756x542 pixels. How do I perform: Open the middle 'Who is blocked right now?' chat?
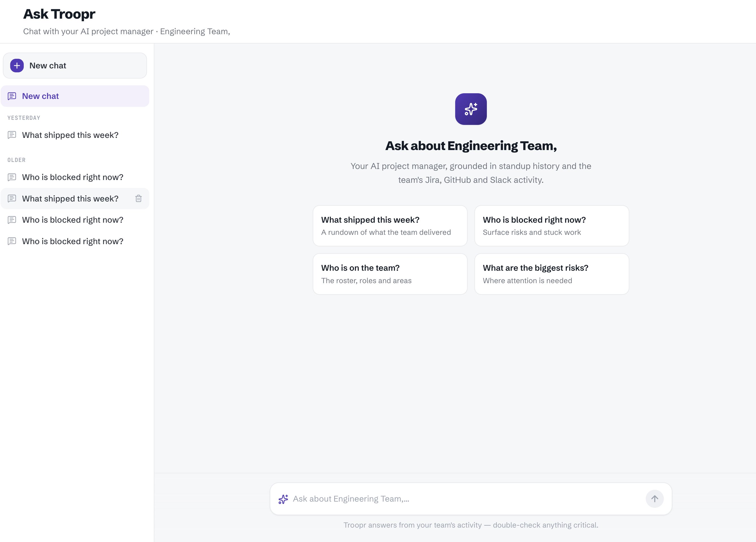click(x=75, y=220)
